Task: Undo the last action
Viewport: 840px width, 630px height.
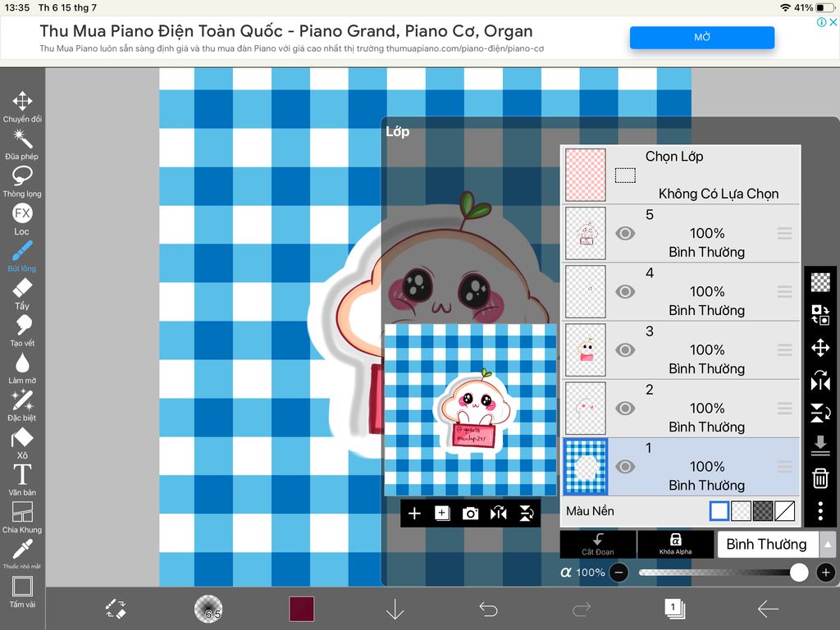Action: pyautogui.click(x=488, y=609)
